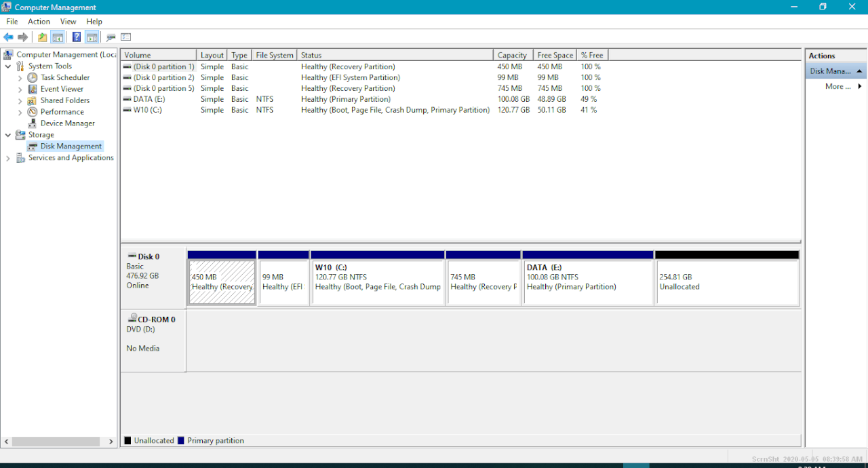Image resolution: width=868 pixels, height=468 pixels.
Task: Expand the Event Viewer node
Action: pos(20,90)
